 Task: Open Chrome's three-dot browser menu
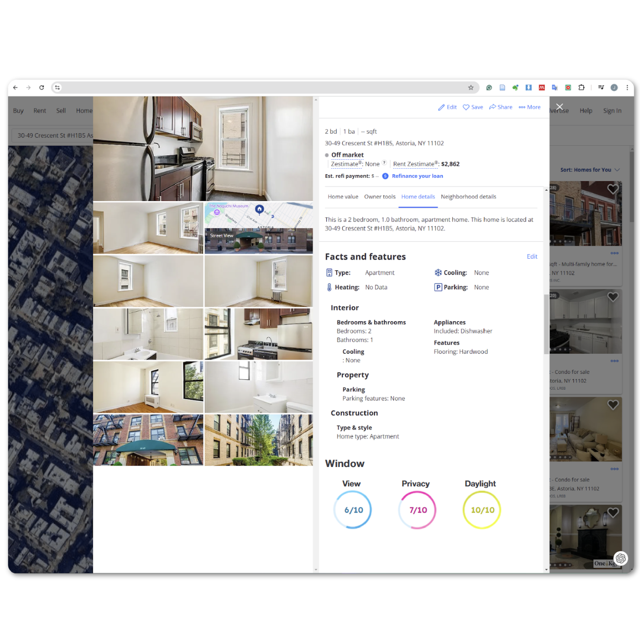[627, 87]
